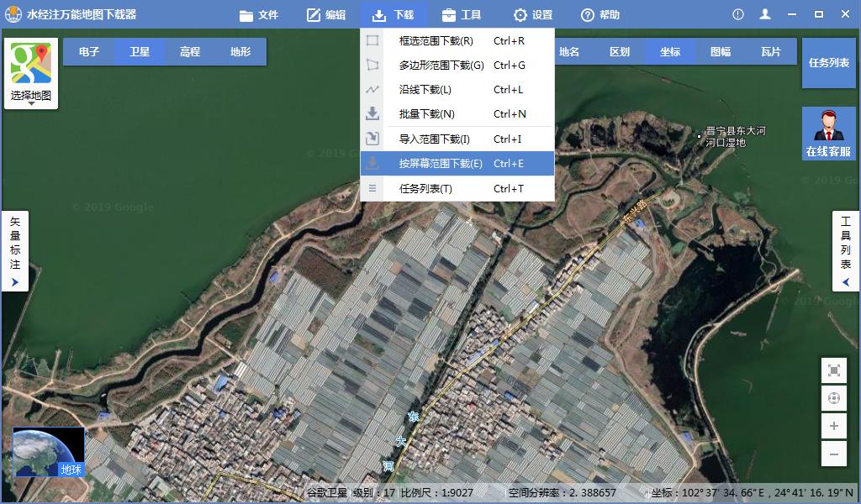
Task: Click the 地球 Earth globe thumbnail
Action: (46, 448)
